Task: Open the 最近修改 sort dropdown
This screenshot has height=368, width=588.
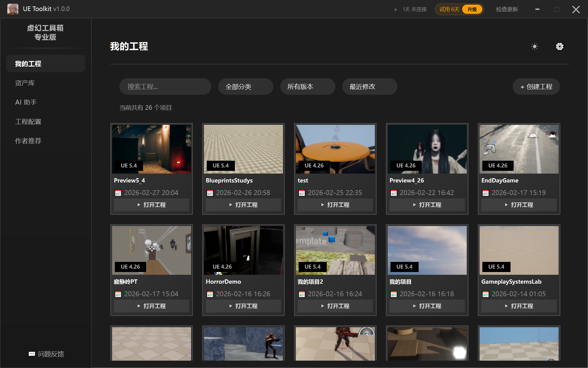Action: 369,87
